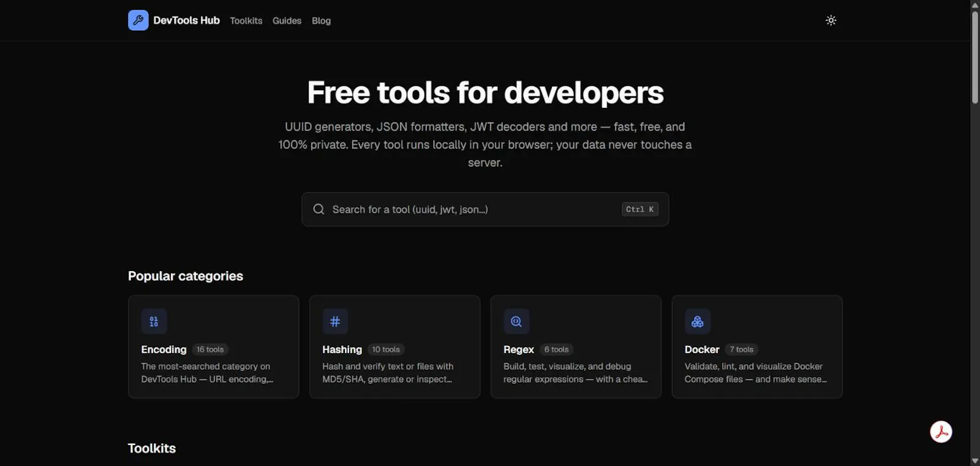The width and height of the screenshot is (980, 466).
Task: Click the 'Free tools for developers' headline
Action: tap(485, 93)
